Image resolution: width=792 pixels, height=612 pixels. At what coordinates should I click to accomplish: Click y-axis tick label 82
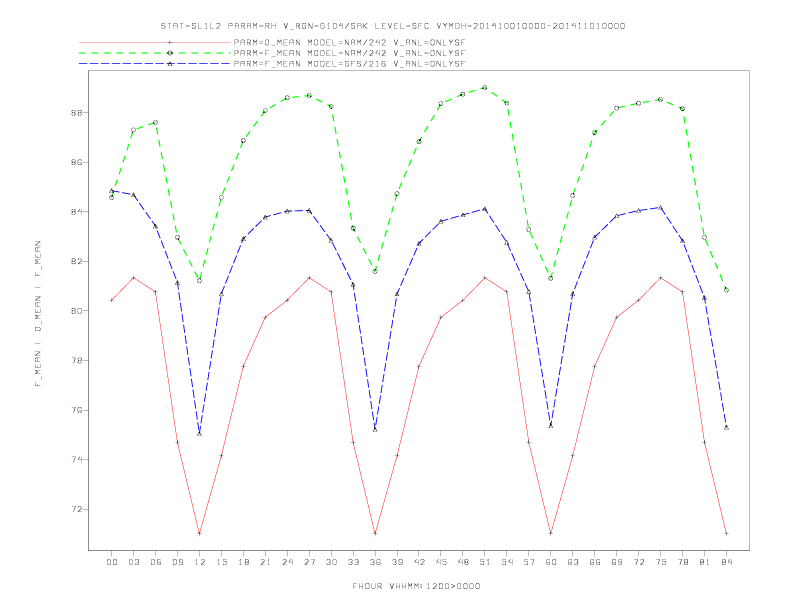pyautogui.click(x=76, y=262)
